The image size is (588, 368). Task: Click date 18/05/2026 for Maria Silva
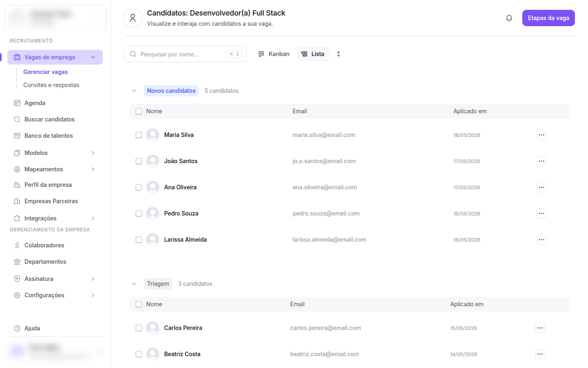click(467, 135)
